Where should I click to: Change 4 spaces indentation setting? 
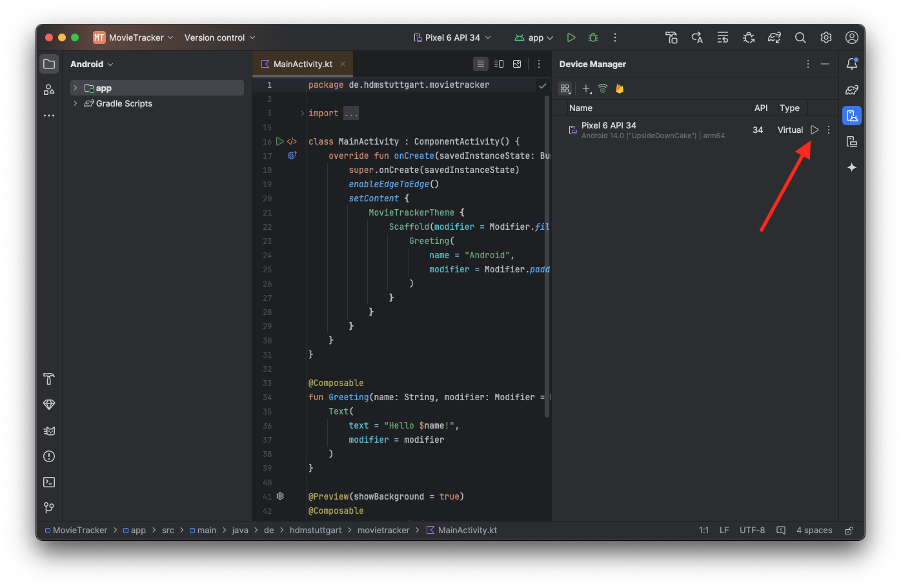tap(814, 530)
